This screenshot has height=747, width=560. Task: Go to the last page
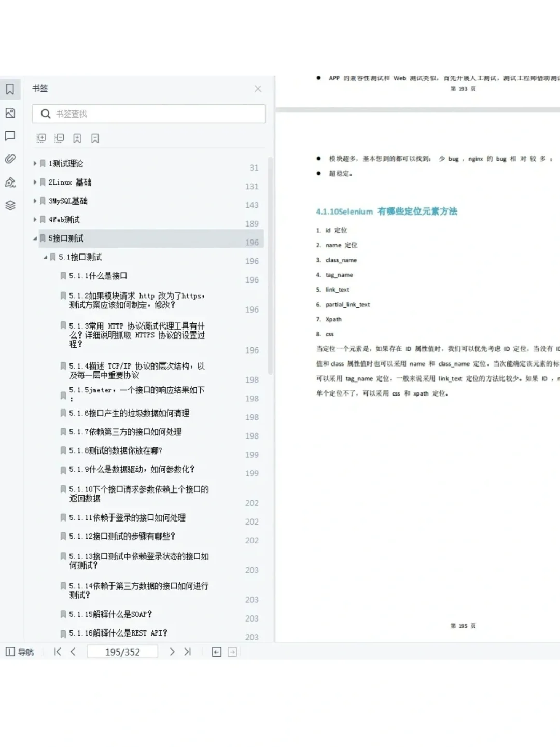187,652
